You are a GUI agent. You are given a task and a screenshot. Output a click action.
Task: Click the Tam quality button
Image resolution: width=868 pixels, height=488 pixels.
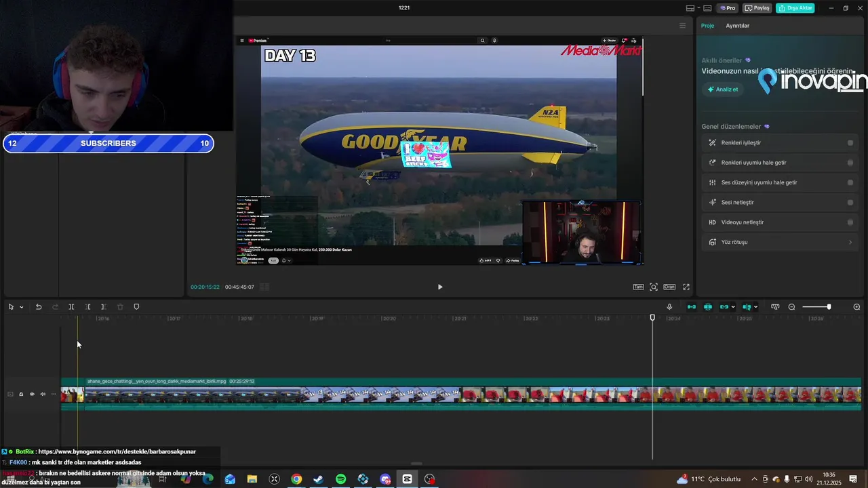(638, 287)
